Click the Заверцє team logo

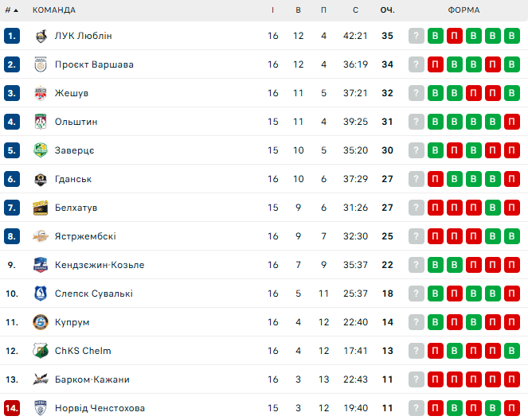[41, 150]
